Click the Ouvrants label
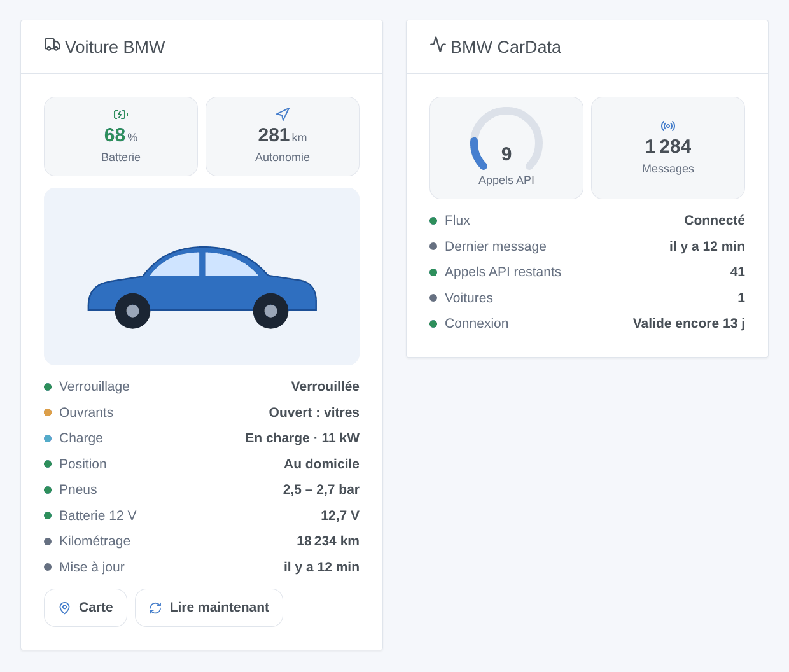The height and width of the screenshot is (672, 789). (x=86, y=412)
